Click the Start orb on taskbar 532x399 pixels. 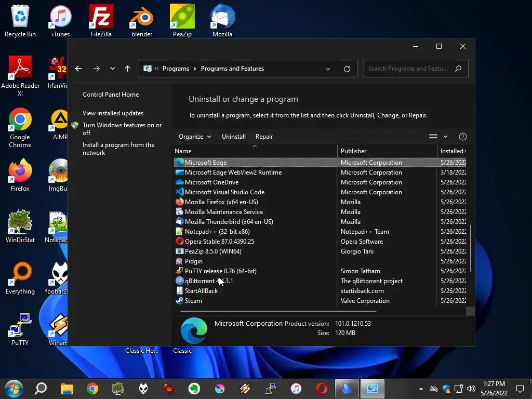tap(14, 389)
